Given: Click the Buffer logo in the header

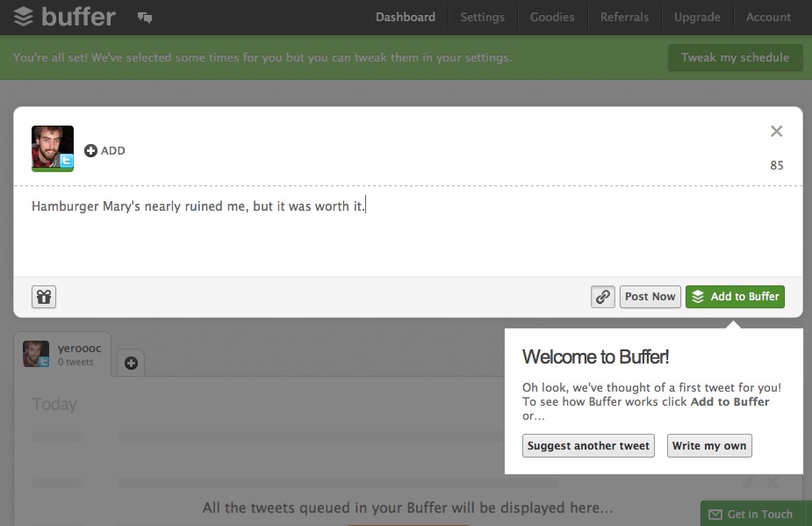Looking at the screenshot, I should pos(64,17).
